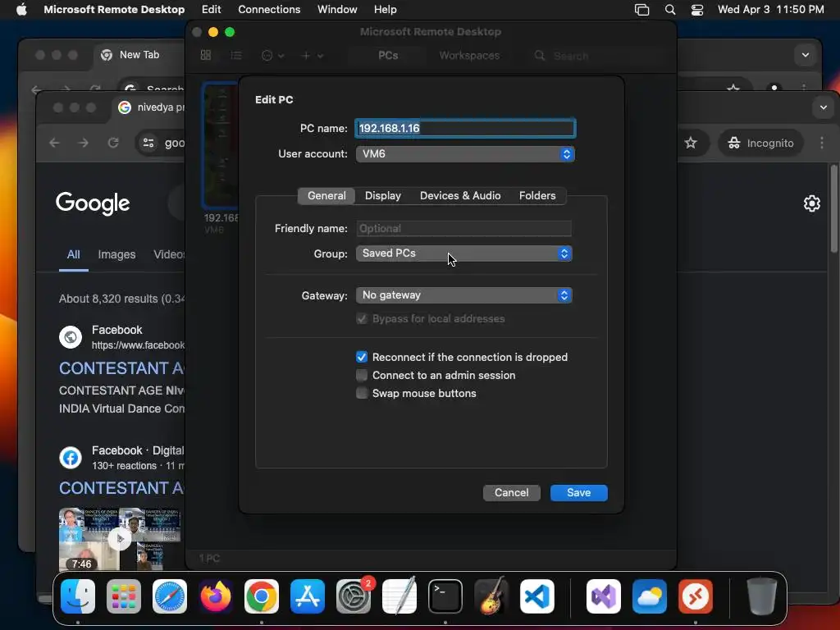Screen dimensions: 840x630
Task: Open Terminal from the Dock
Action: tap(445, 596)
